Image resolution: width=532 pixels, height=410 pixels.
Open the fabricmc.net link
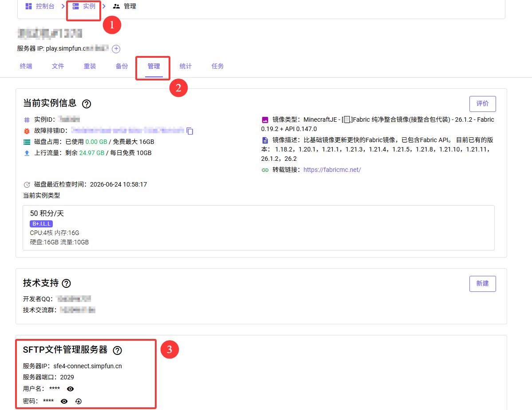click(x=332, y=170)
